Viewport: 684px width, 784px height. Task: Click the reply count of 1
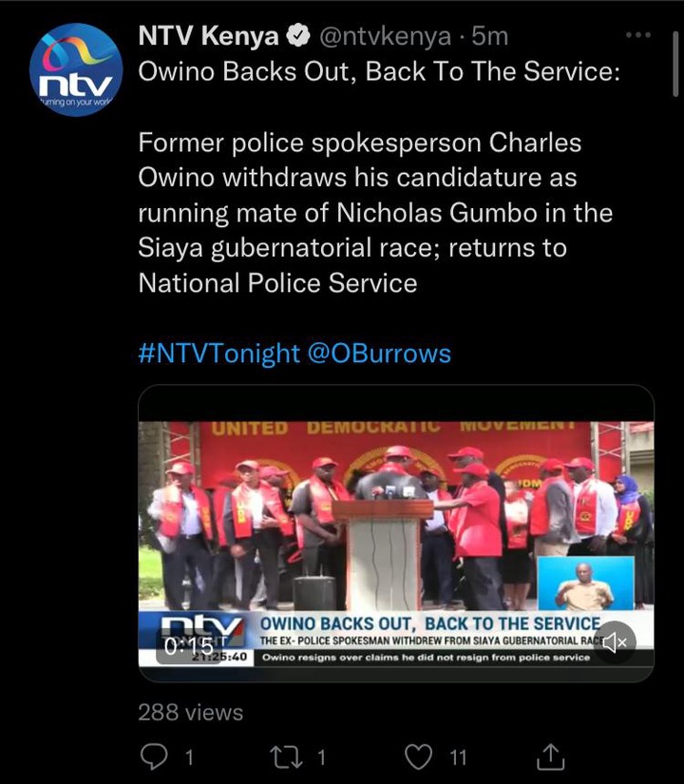click(189, 757)
